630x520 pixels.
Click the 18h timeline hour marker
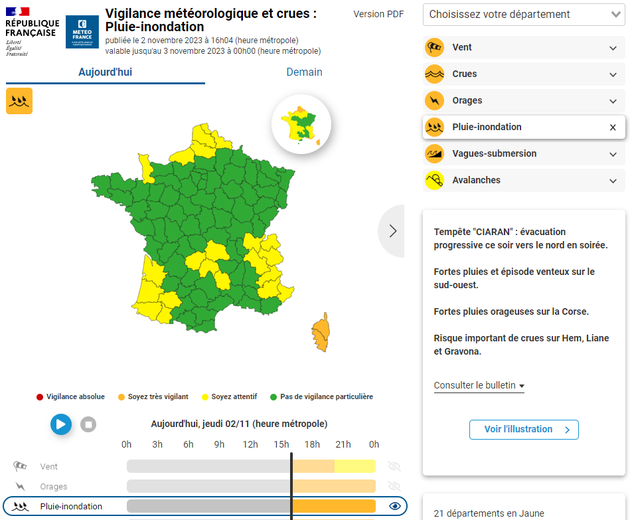pyautogui.click(x=312, y=444)
